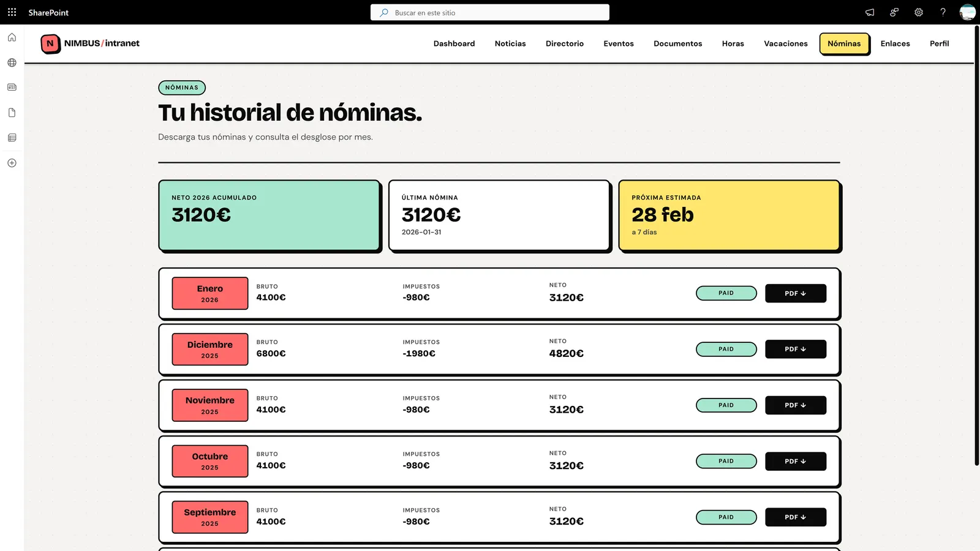Go to Vacaciones page
Screen dimensions: 980x551
(786, 43)
